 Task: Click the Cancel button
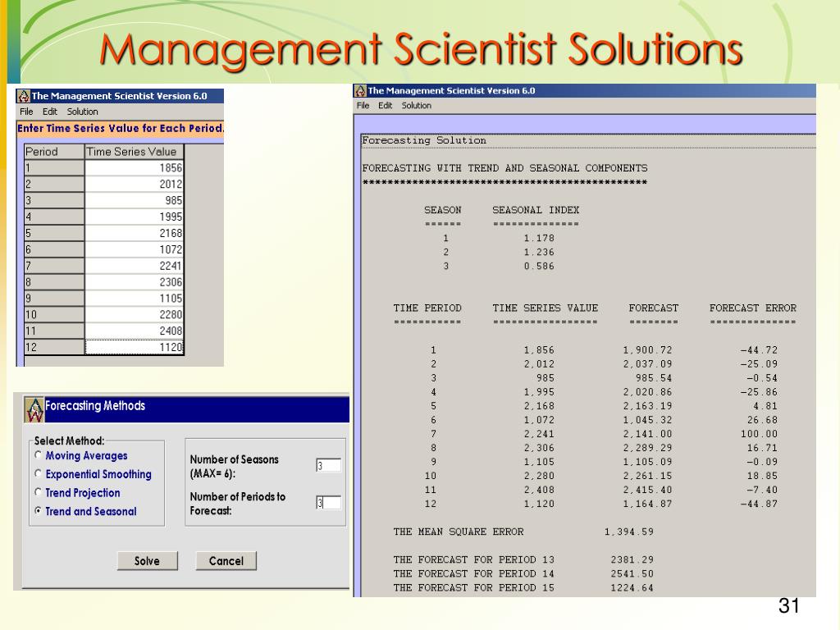pos(226,561)
